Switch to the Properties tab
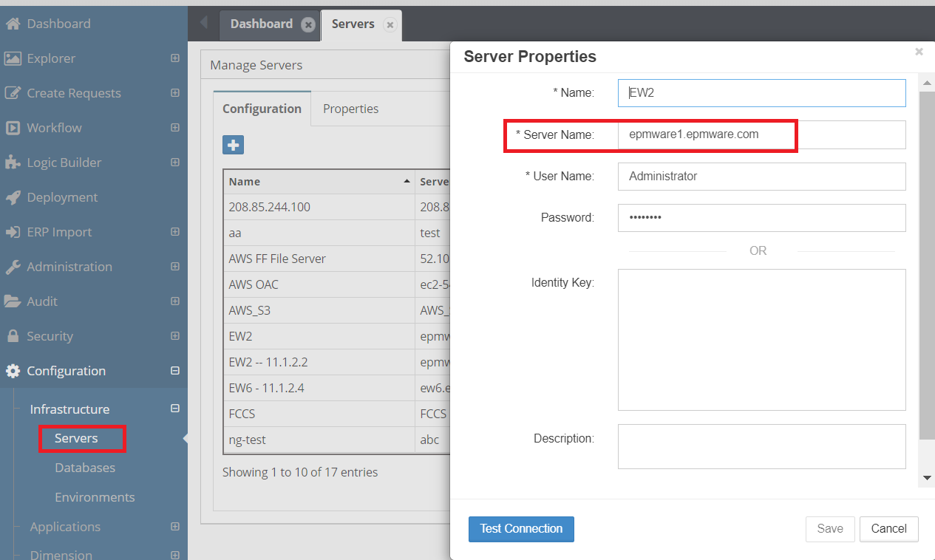 click(x=350, y=109)
